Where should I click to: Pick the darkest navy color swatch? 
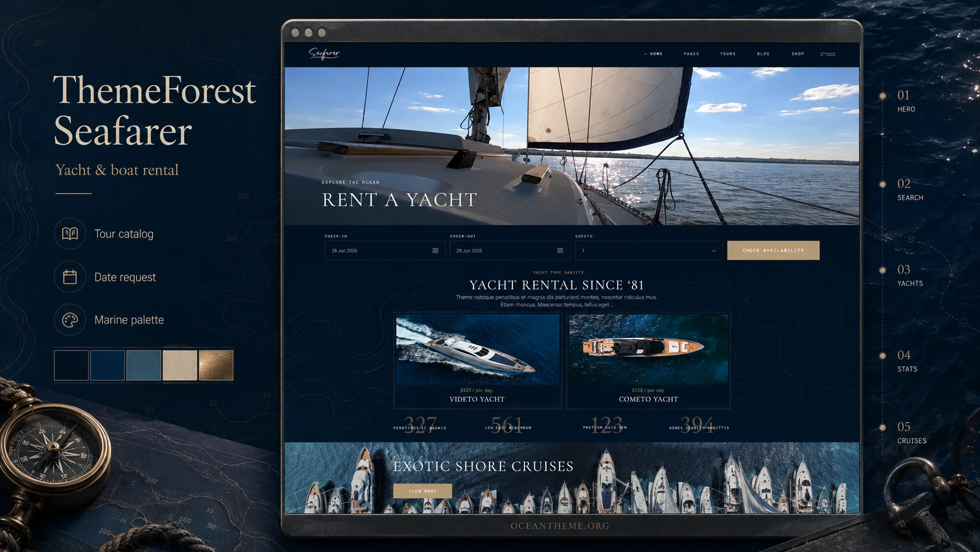72,365
